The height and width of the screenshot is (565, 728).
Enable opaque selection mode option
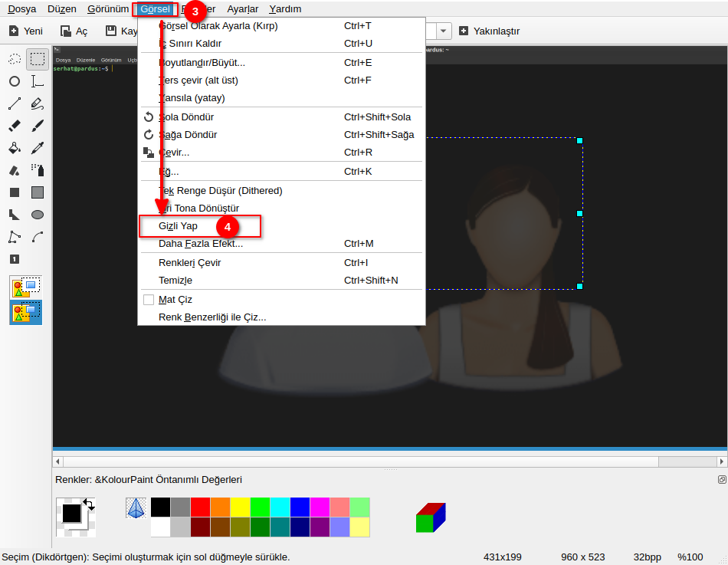25,288
